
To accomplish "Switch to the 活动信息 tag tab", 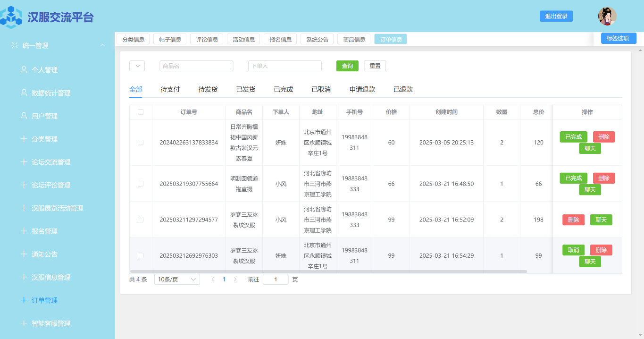I will (243, 39).
